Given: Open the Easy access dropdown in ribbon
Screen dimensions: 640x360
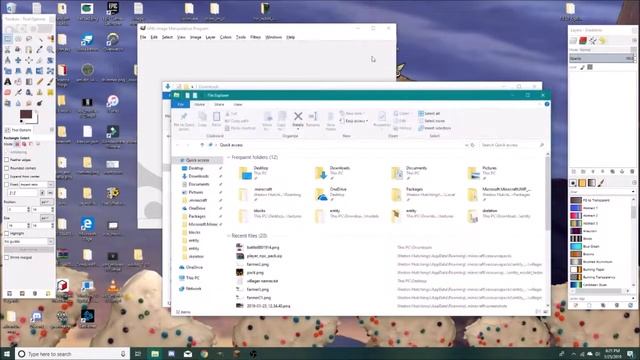Looking at the screenshot, I should coord(354,121).
